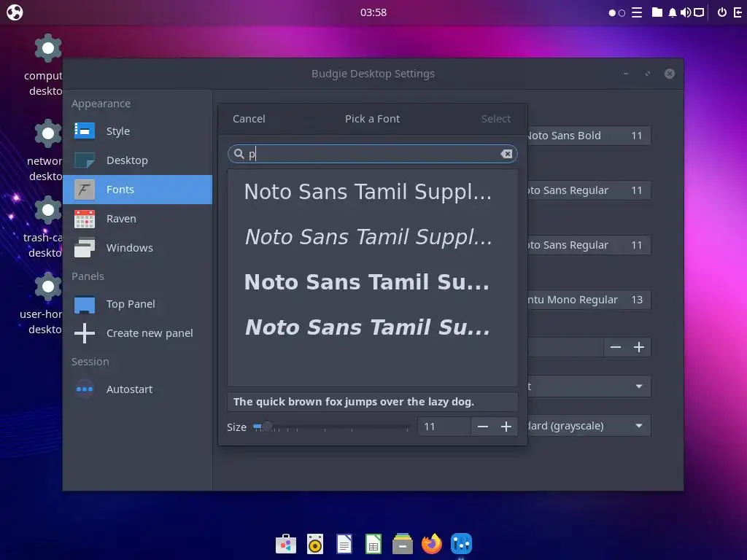The height and width of the screenshot is (560, 747).
Task: Click the clock showing 03:58
Action: click(373, 12)
